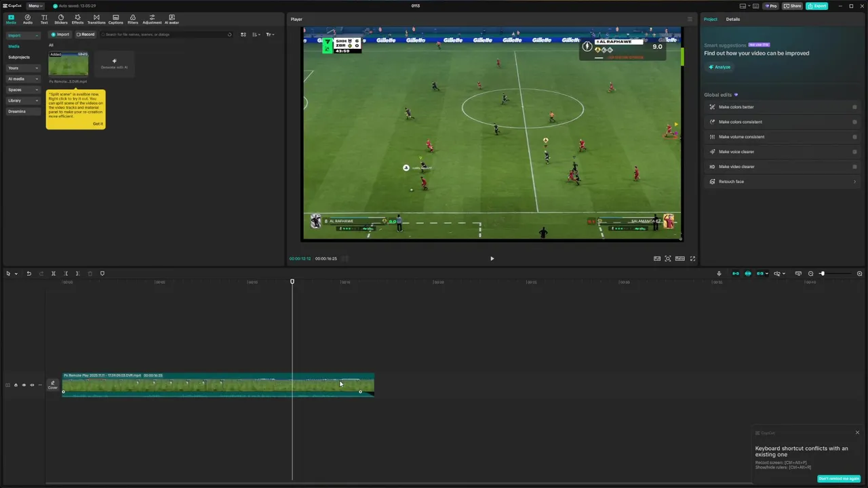Click the Export button
Viewport: 868px width, 488px height.
pyautogui.click(x=817, y=5)
